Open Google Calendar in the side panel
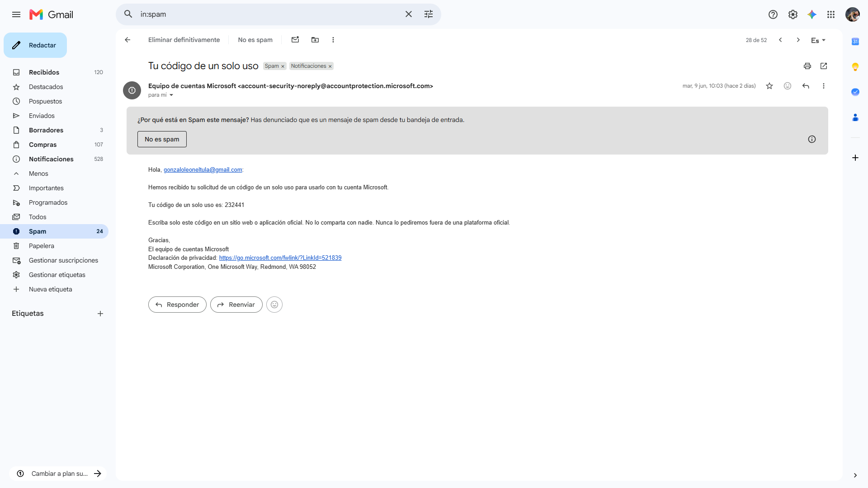The image size is (868, 488). [855, 42]
